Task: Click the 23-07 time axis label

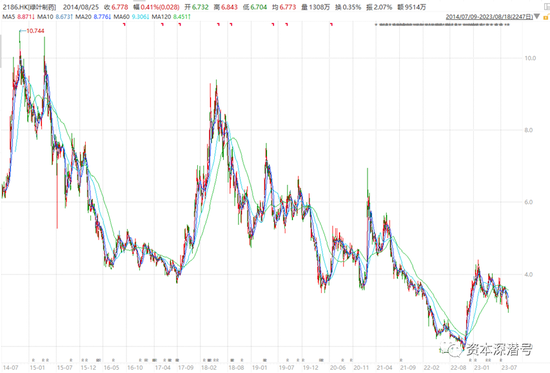Action: point(509,367)
